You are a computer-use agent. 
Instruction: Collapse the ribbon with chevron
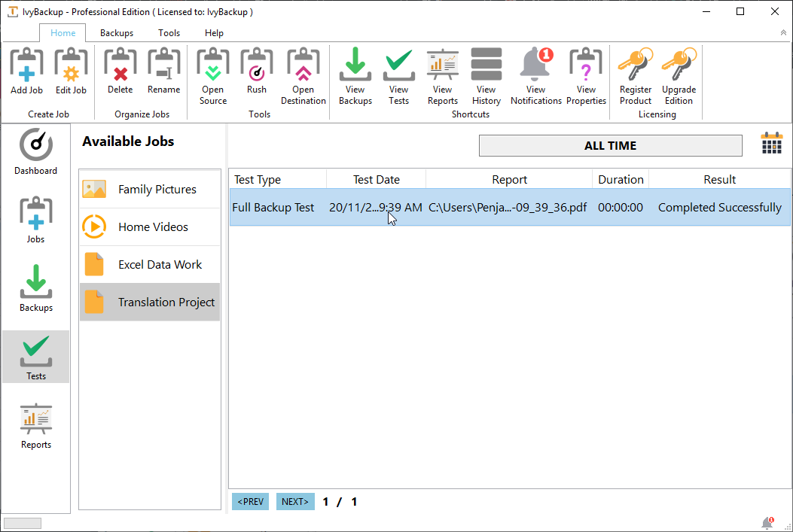click(783, 33)
